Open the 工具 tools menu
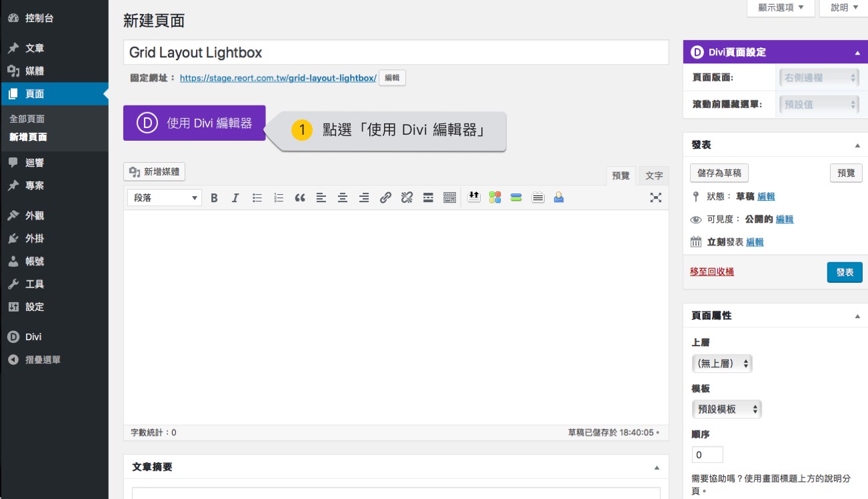 [x=54, y=284]
